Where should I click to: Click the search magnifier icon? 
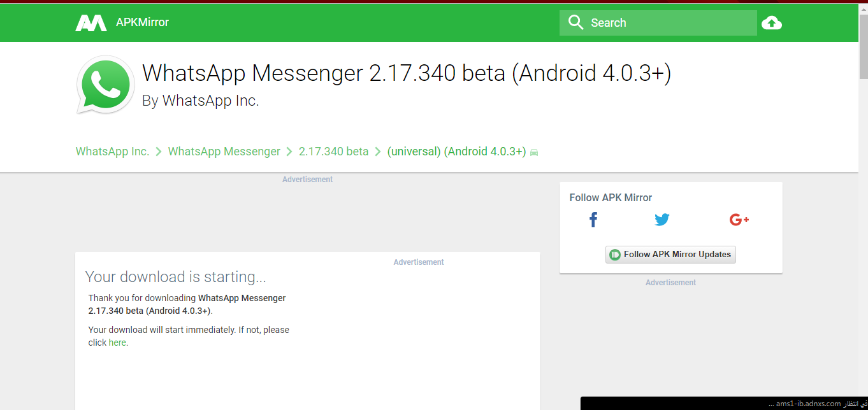tap(575, 22)
